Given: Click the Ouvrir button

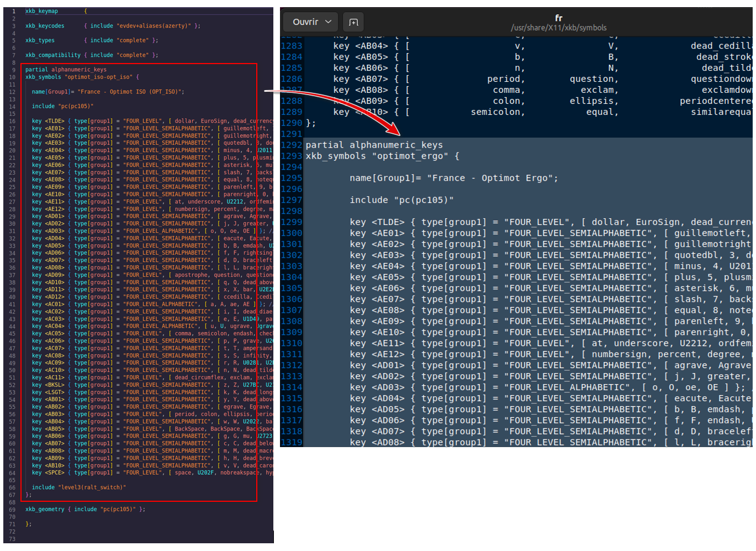Looking at the screenshot, I should coord(305,22).
